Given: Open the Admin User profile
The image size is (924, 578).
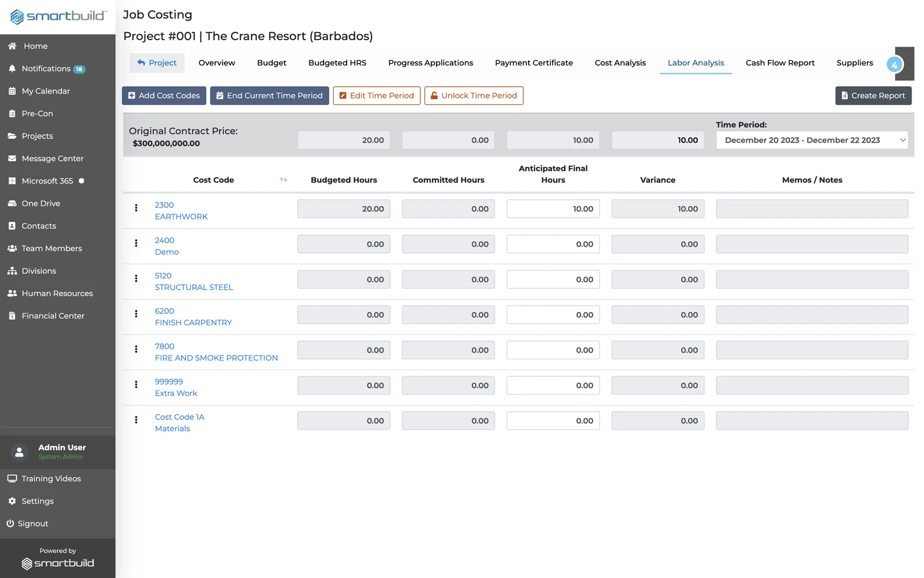Looking at the screenshot, I should pos(58,452).
